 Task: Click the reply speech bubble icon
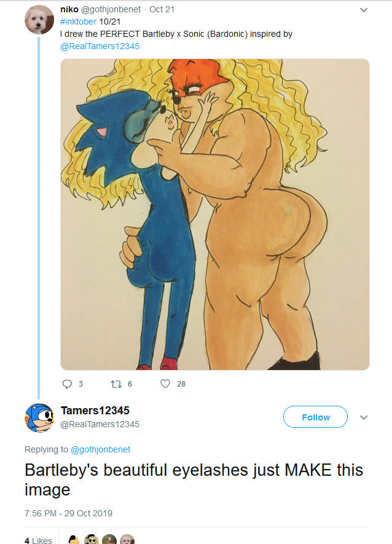coord(68,384)
